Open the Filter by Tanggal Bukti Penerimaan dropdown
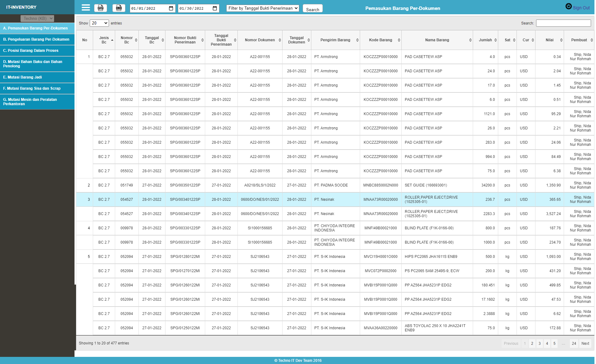The width and height of the screenshot is (596, 364). tap(263, 8)
